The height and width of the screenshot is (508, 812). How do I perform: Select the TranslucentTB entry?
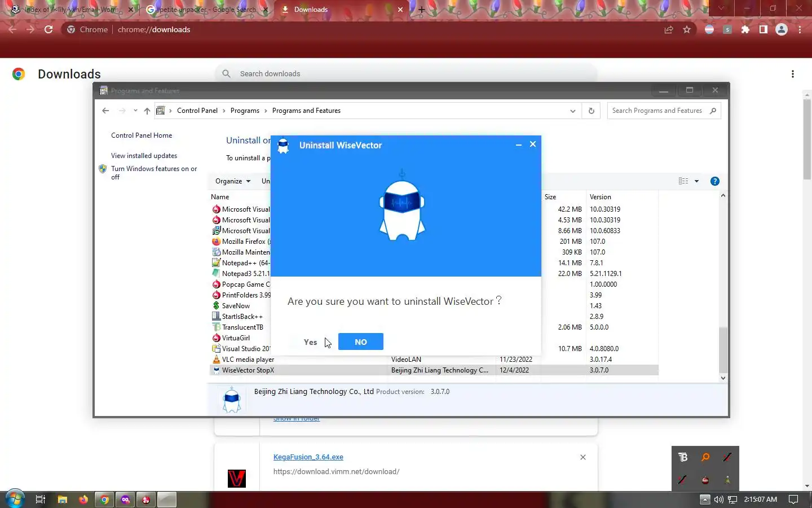click(x=242, y=327)
